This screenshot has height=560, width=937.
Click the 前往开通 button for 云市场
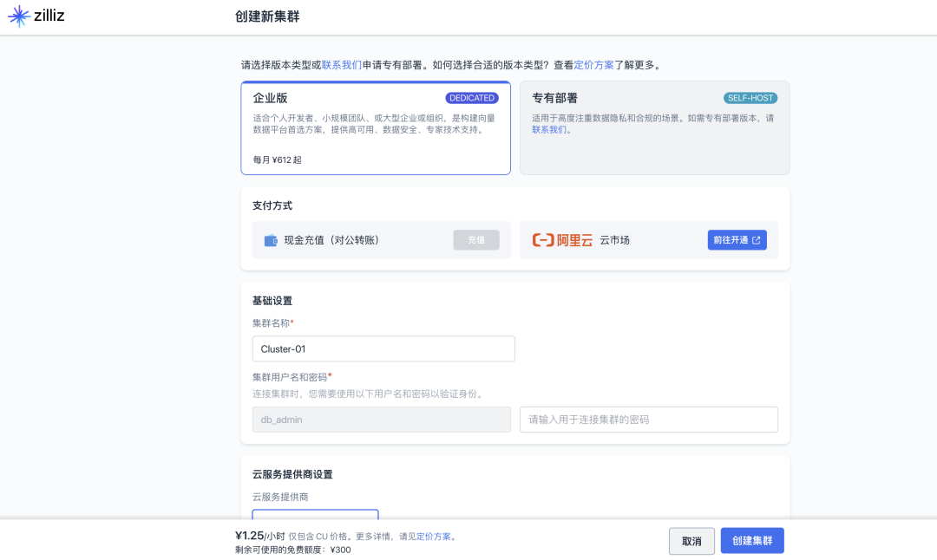737,240
